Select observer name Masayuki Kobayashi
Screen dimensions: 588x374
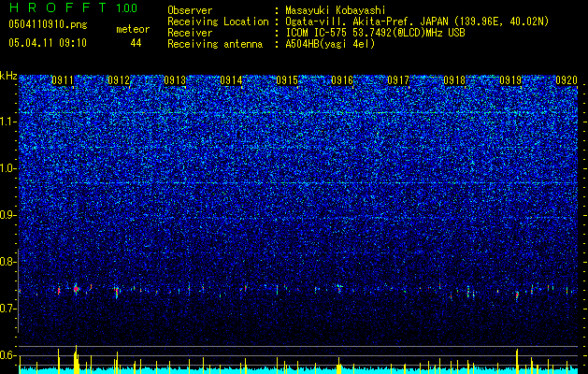336,10
